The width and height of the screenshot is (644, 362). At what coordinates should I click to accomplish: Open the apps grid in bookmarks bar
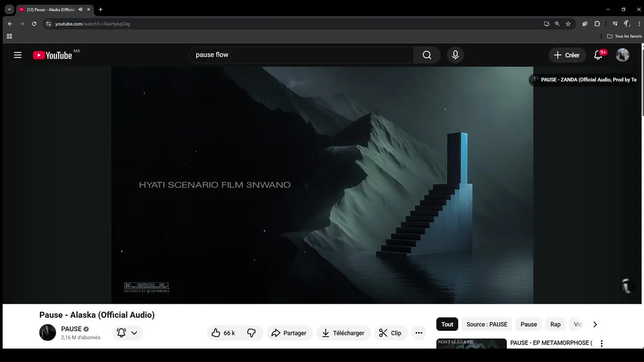coord(9,36)
